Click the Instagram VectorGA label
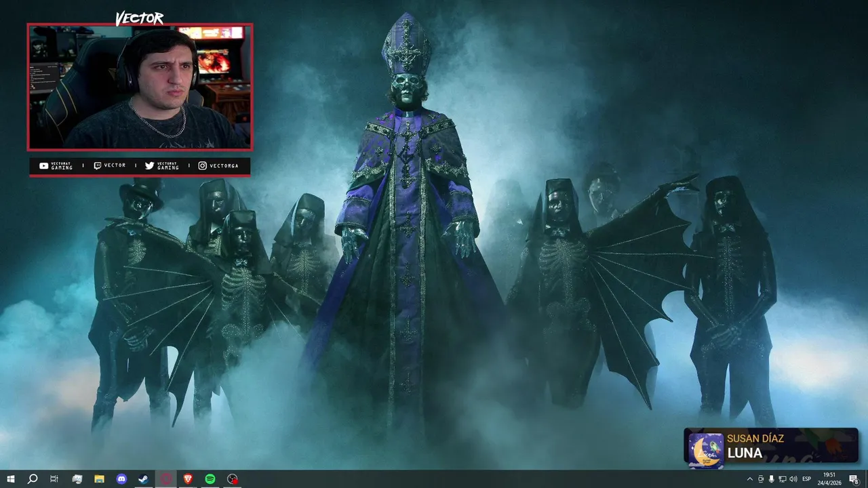The height and width of the screenshot is (488, 868). pyautogui.click(x=218, y=166)
